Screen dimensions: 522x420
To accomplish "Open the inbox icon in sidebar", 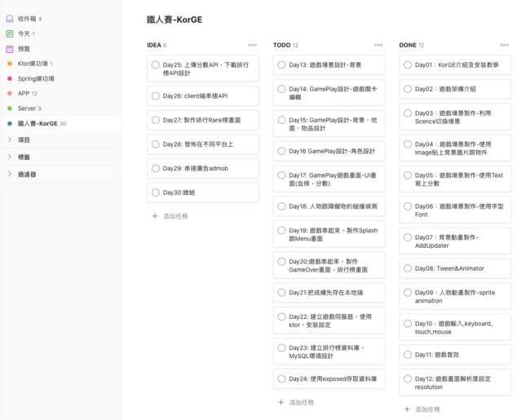I will tap(10, 19).
